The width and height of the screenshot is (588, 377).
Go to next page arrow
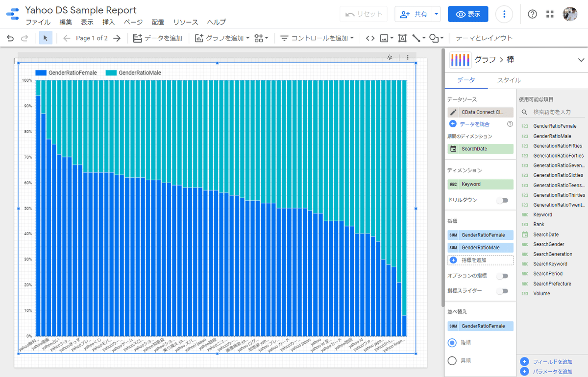pyautogui.click(x=117, y=38)
